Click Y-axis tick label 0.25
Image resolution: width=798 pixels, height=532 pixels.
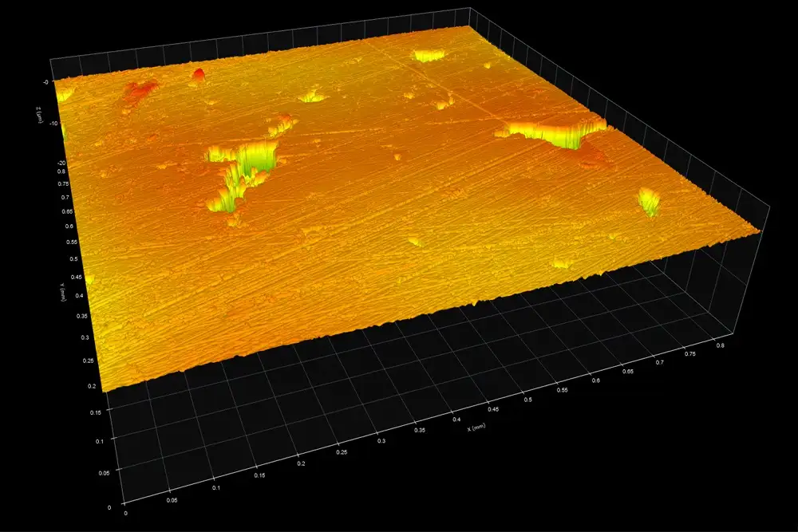88,361
